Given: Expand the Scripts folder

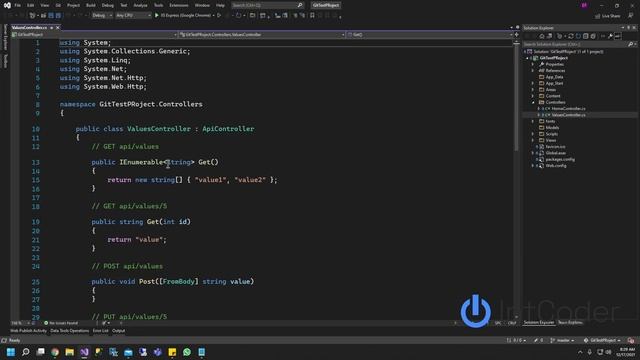Looking at the screenshot, I should tap(533, 134).
